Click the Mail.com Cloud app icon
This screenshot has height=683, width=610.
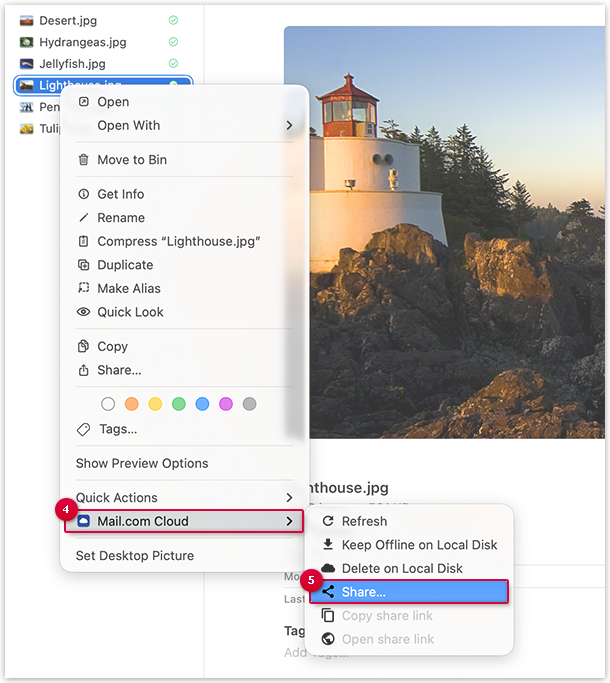(x=84, y=521)
